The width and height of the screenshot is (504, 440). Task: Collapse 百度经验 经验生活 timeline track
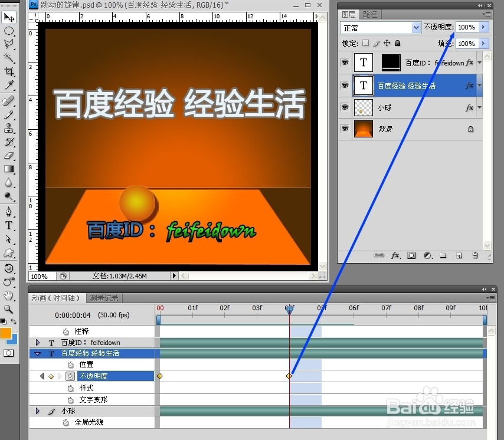pyautogui.click(x=38, y=354)
